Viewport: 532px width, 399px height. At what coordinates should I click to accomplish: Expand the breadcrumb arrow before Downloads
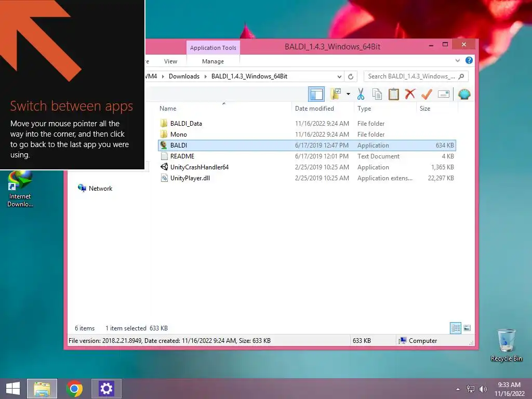163,76
